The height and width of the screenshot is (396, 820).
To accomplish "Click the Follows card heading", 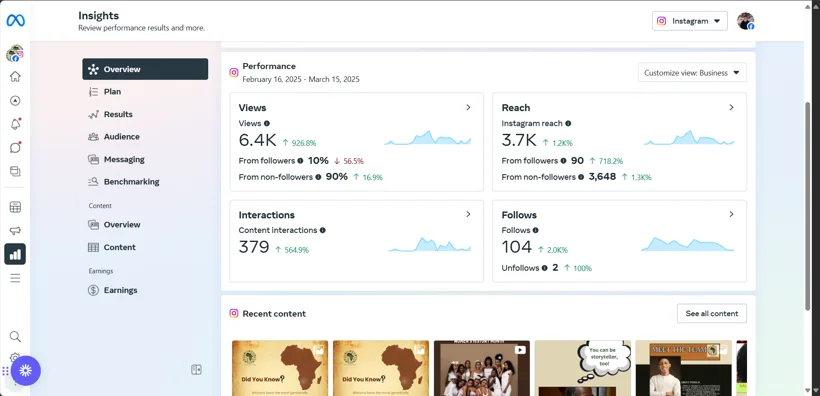I will tap(519, 215).
